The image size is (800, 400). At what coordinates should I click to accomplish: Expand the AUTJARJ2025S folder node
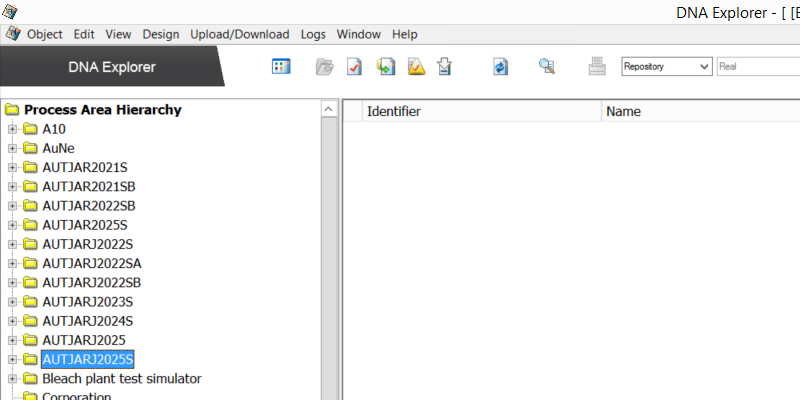click(x=13, y=359)
